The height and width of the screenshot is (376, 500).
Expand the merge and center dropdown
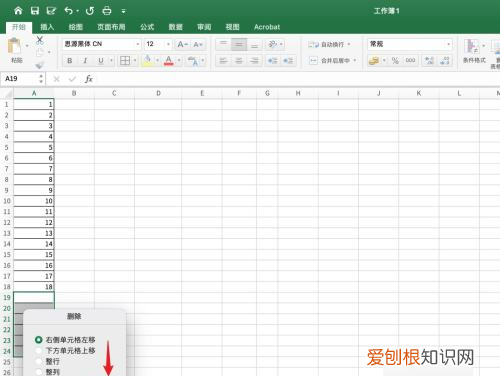click(x=355, y=61)
